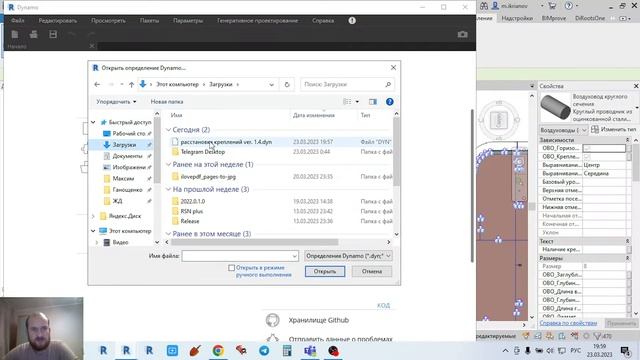This screenshot has width=640, height=360.
Task: Select file расстановка креплений ver. 1.4.dyn
Action: pyautogui.click(x=226, y=142)
